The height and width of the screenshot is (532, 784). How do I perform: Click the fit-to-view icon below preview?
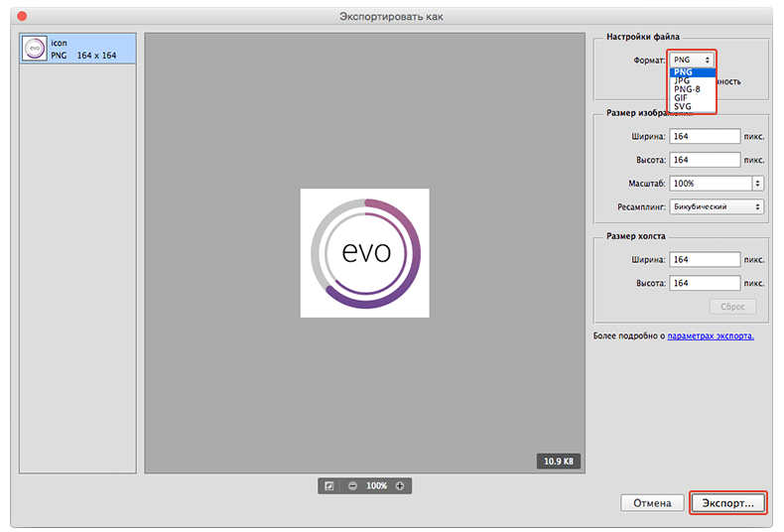[x=329, y=486]
